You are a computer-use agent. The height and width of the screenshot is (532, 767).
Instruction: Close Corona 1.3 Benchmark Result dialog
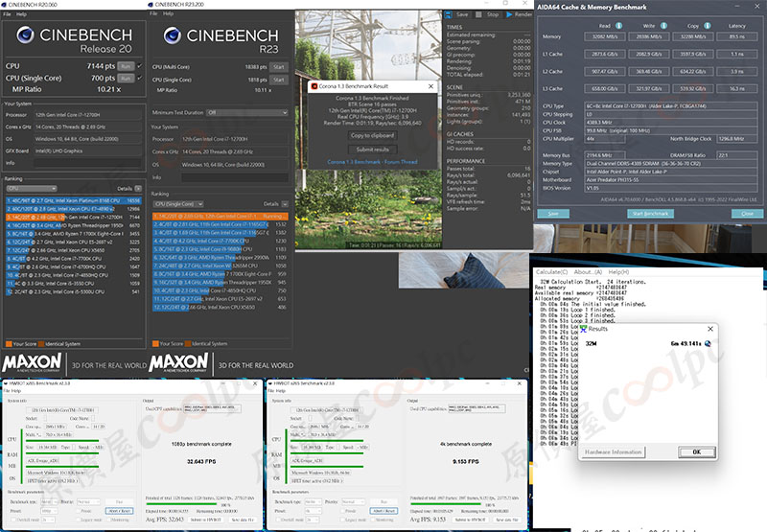pos(430,86)
